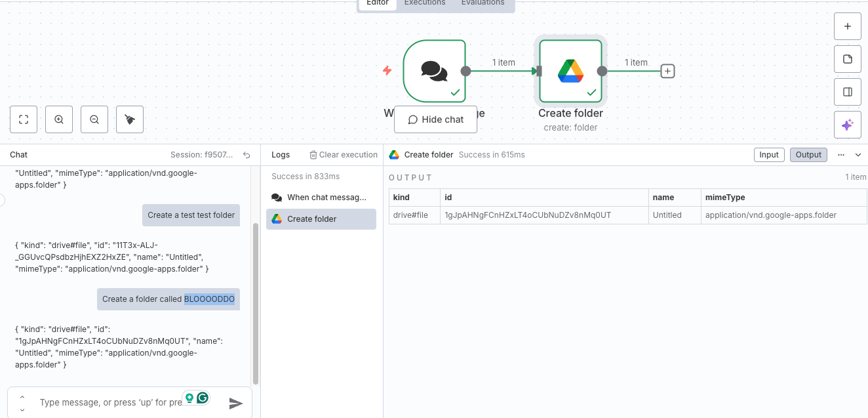
Task: Select the 'When chat messag...' log entry
Action: pos(321,197)
